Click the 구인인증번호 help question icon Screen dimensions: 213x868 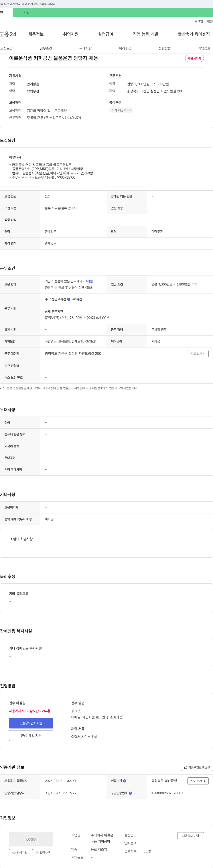(130, 793)
